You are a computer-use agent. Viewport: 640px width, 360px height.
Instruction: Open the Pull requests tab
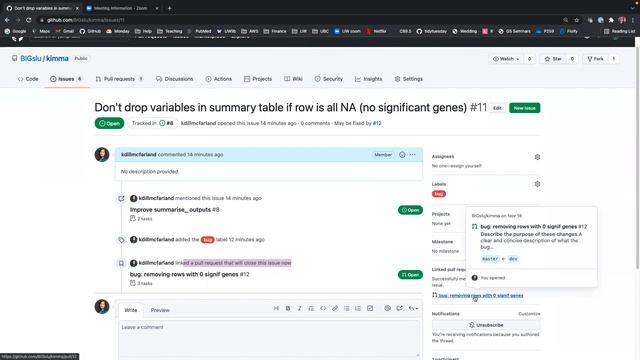click(119, 79)
